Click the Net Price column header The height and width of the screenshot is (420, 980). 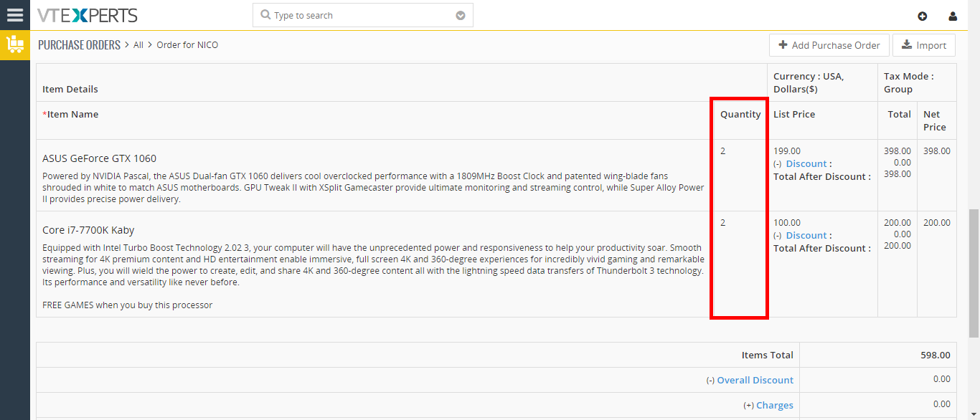point(935,120)
